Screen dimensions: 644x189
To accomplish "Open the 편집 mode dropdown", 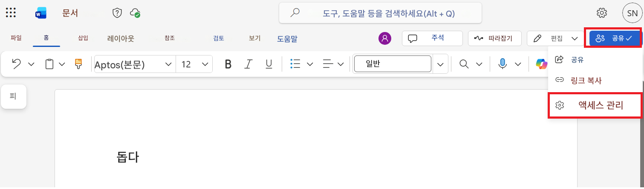I will 555,38.
